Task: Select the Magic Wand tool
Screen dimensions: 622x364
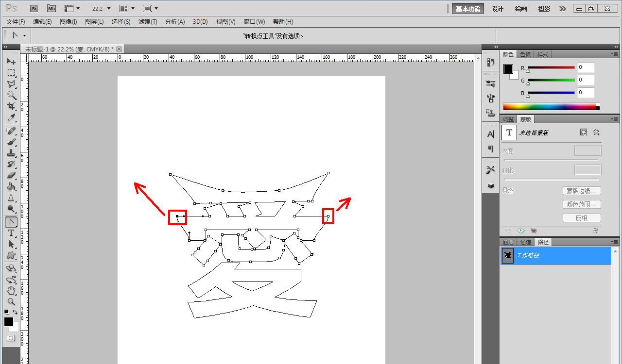Action: [x=11, y=95]
